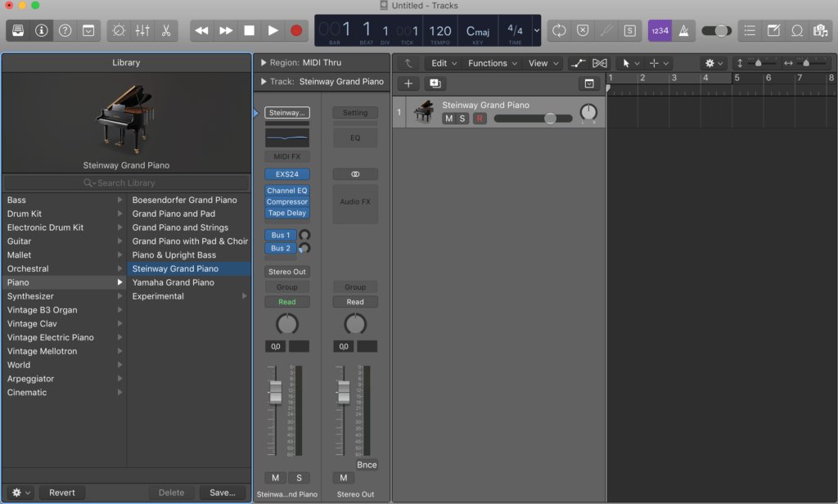Start playback with the Play button
The height and width of the screenshot is (504, 838).
point(273,30)
